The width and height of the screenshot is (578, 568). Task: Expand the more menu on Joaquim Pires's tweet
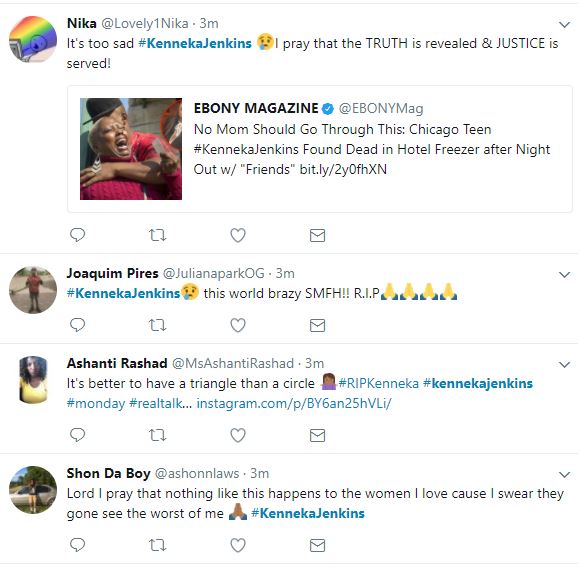coord(564,275)
